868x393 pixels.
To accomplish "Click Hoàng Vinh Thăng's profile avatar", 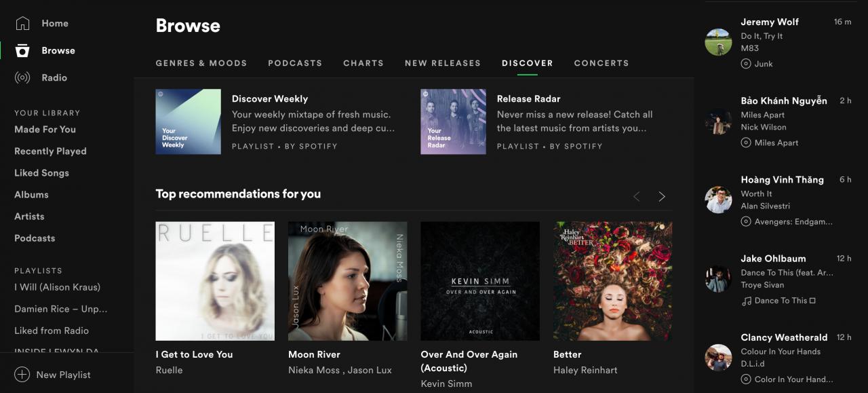I will 718,200.
